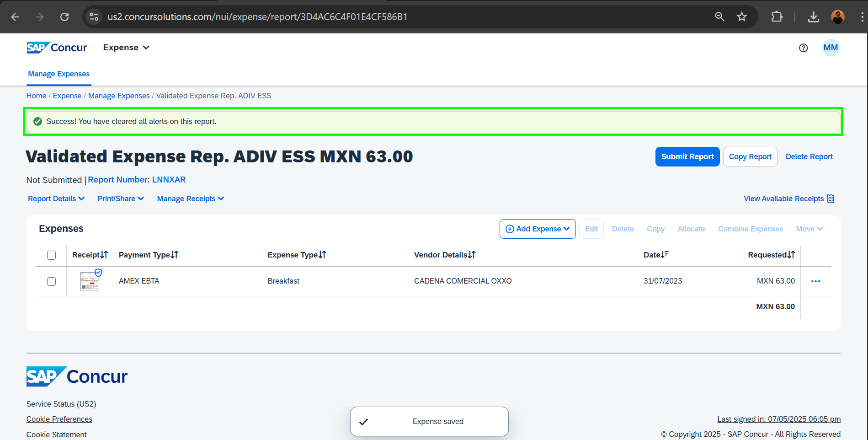The width and height of the screenshot is (868, 440).
Task: Click the Expense breadcrumb link
Action: coord(67,96)
